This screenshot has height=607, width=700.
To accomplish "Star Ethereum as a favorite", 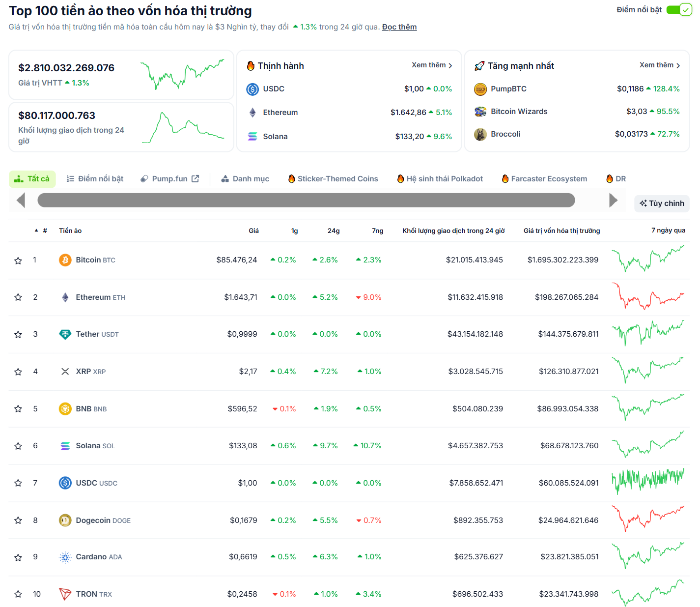I will (18, 297).
